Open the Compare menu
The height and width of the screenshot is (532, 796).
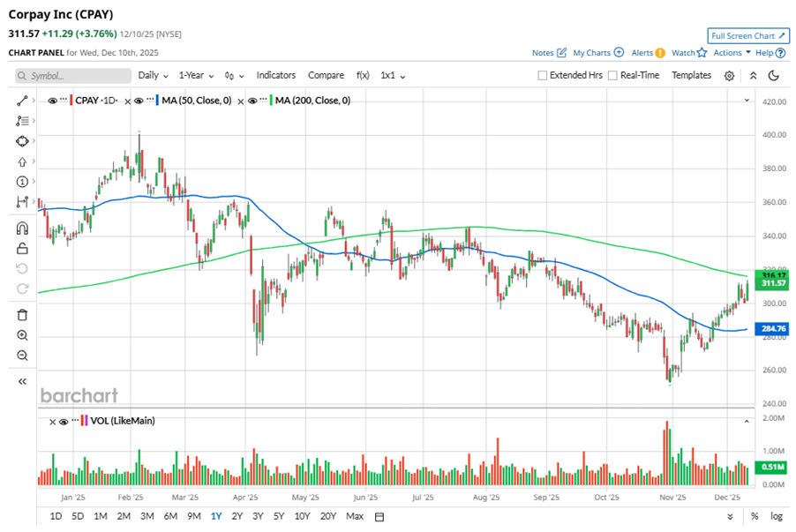pyautogui.click(x=326, y=75)
